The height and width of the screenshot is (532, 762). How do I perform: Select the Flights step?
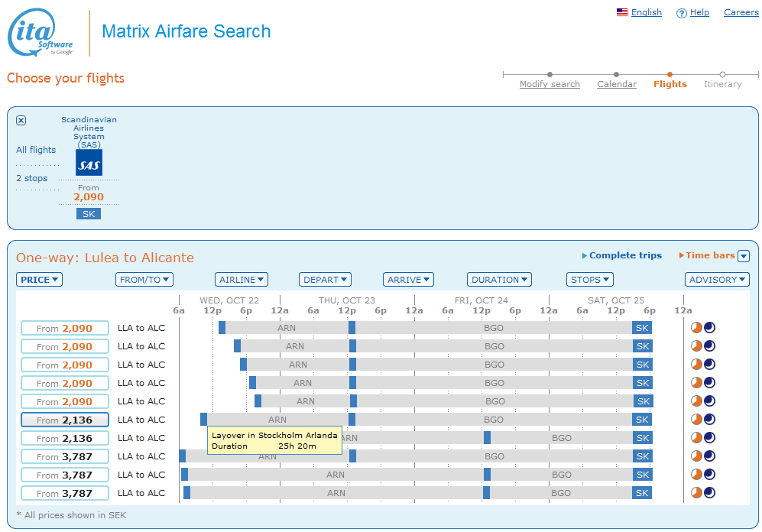click(x=670, y=84)
